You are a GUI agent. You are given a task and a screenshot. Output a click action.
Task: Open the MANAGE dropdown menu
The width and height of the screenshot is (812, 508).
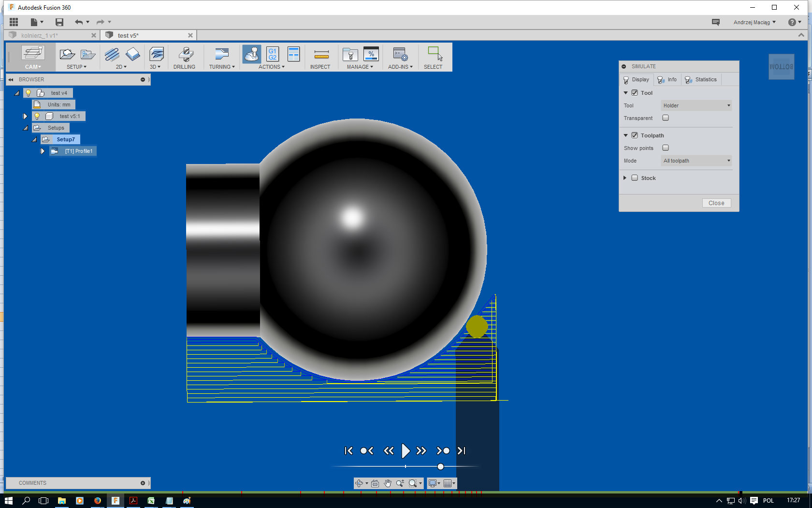(360, 67)
